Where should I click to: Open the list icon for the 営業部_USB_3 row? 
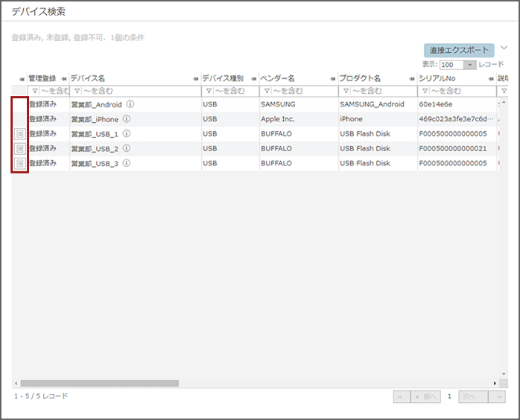click(20, 163)
